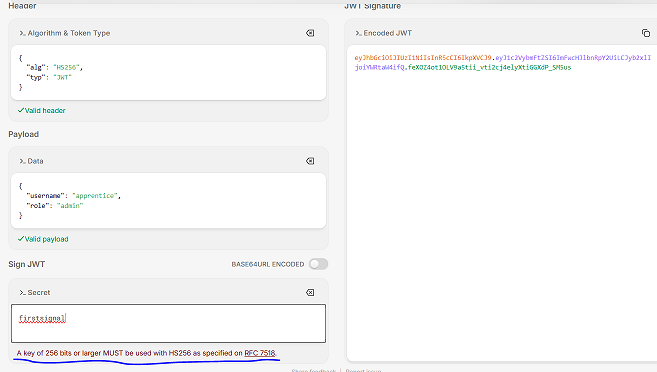Click inside the secret input containing firstsignal
The height and width of the screenshot is (372, 657).
[x=168, y=323]
